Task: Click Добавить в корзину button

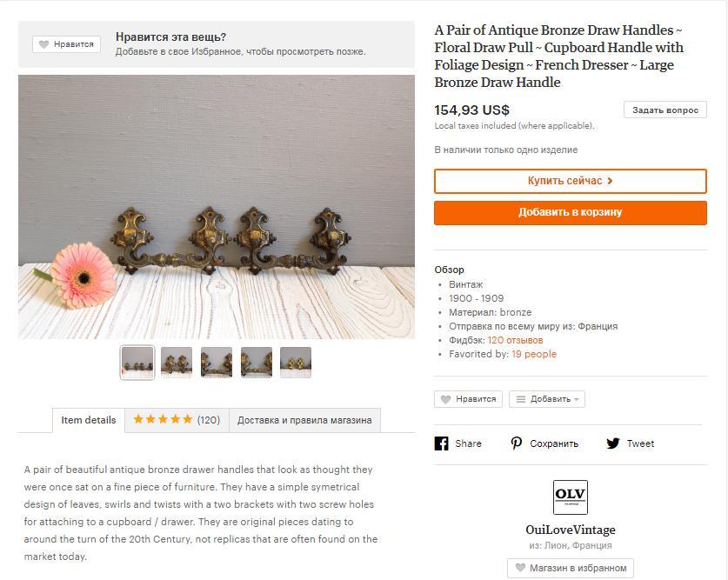Action: point(571,212)
